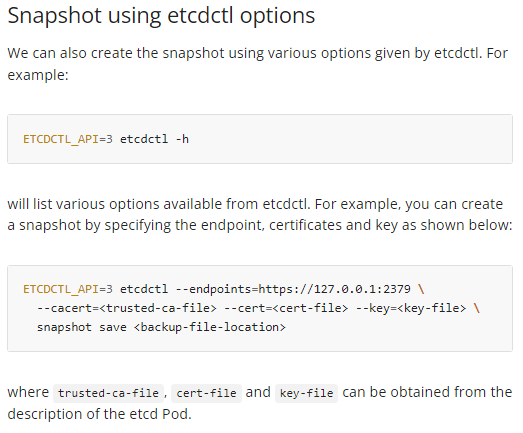Image resolution: width=523 pixels, height=433 pixels.
Task: Click the inline 'trusted-ca-file' code label
Action: point(108,393)
